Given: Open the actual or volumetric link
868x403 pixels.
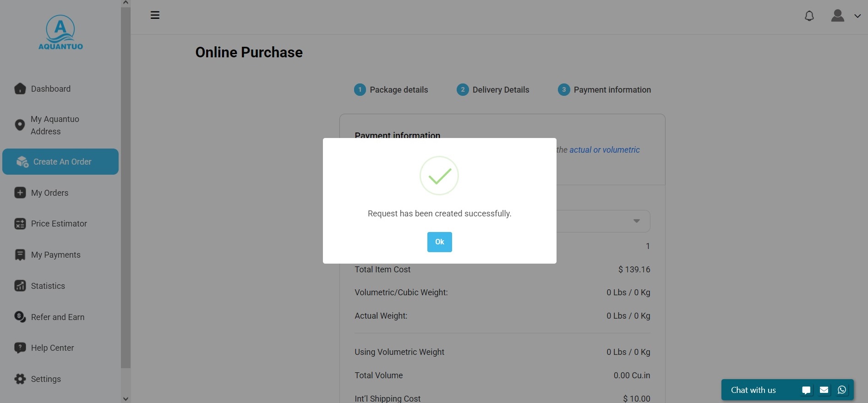Looking at the screenshot, I should tap(605, 150).
